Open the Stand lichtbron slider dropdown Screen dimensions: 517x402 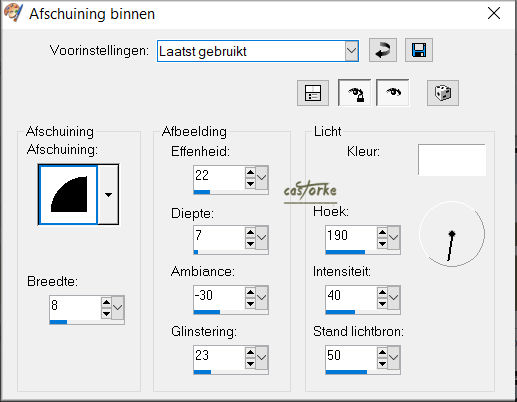coord(394,358)
